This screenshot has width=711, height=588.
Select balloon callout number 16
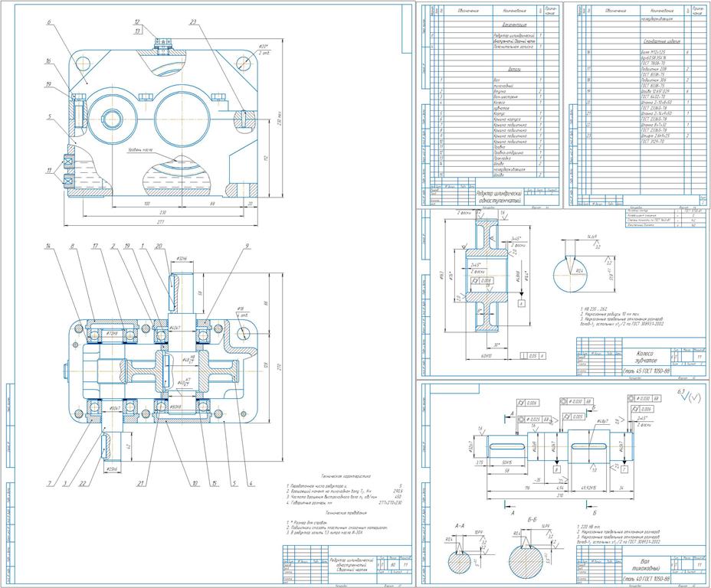[x=48, y=60]
